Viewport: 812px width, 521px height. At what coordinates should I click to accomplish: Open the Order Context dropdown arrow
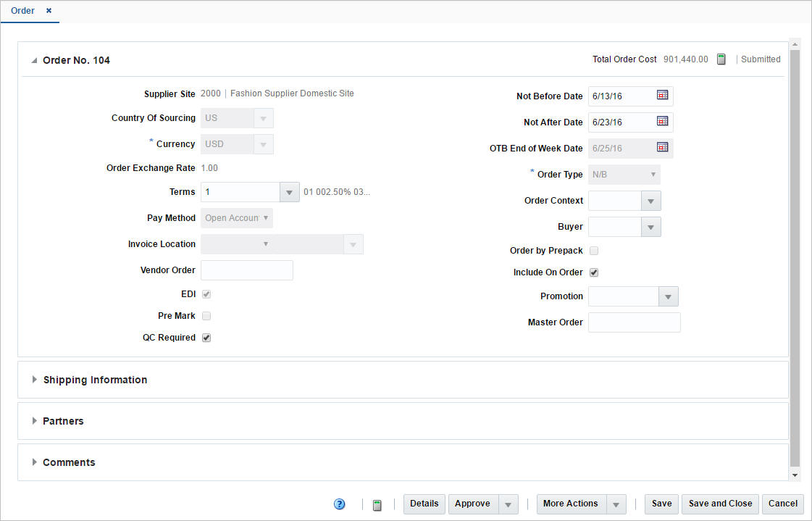point(651,201)
